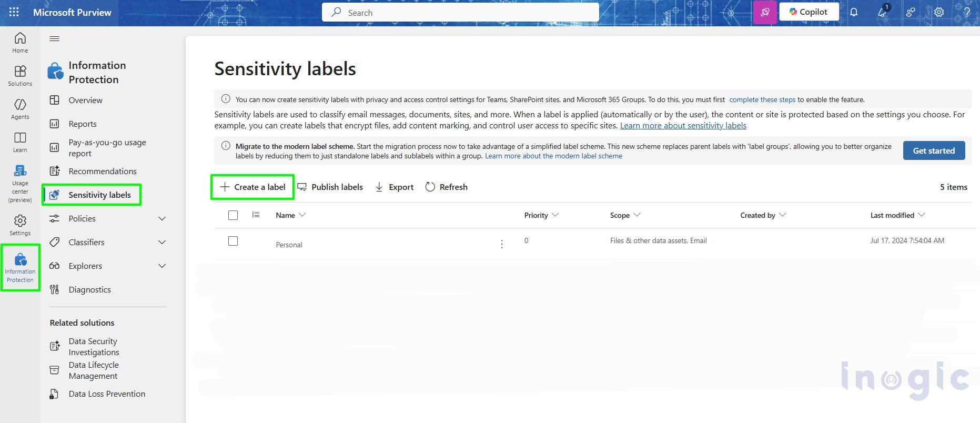Screen dimensions: 980x423
Task: Collapse navigation with hamburger icon
Action: pyautogui.click(x=54, y=38)
